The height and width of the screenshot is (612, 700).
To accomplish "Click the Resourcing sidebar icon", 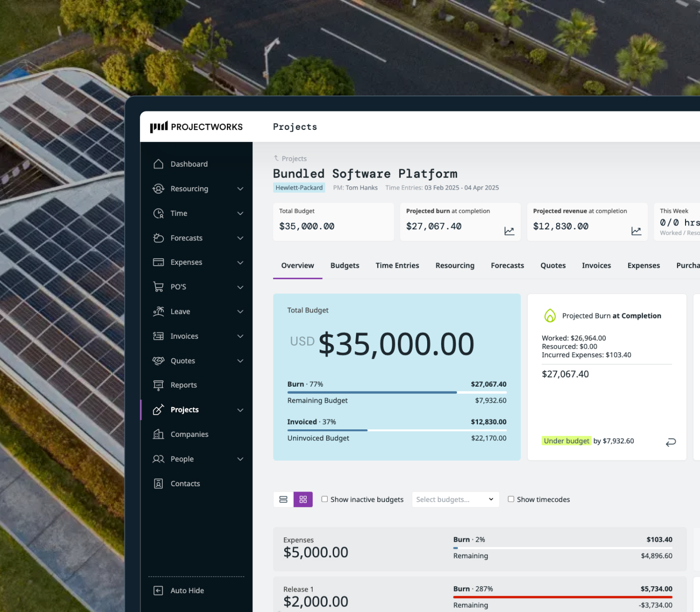I will pos(158,189).
